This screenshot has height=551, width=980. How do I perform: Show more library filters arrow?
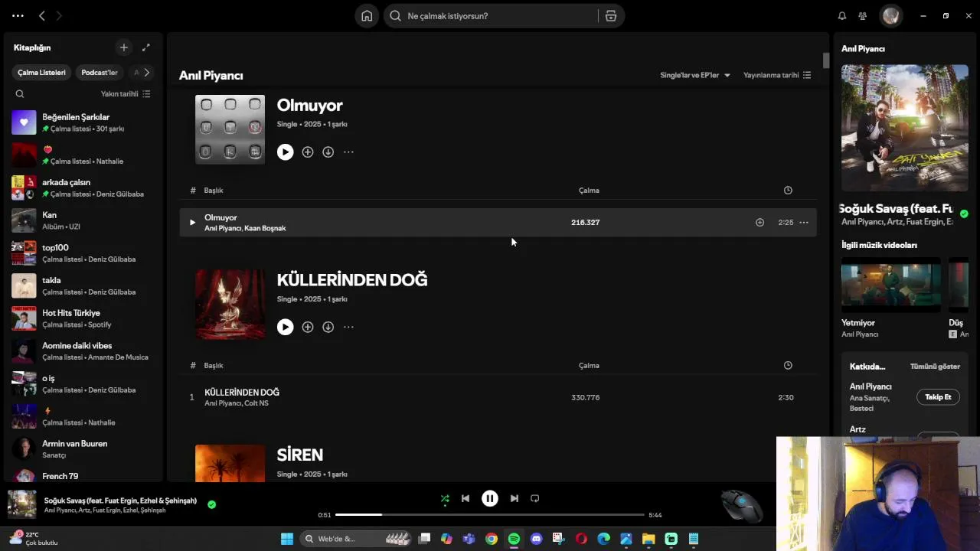pyautogui.click(x=146, y=73)
